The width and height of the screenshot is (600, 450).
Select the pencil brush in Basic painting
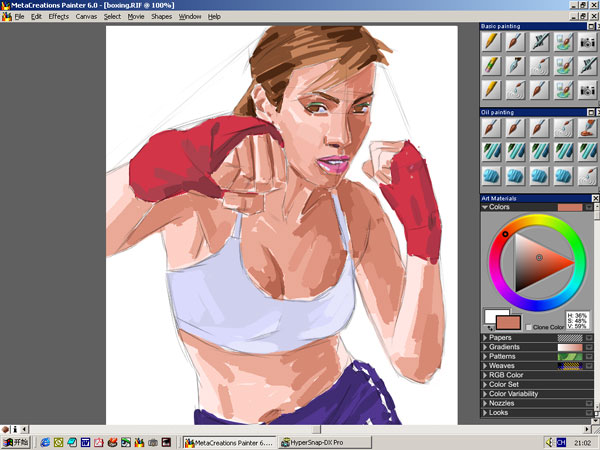click(491, 41)
